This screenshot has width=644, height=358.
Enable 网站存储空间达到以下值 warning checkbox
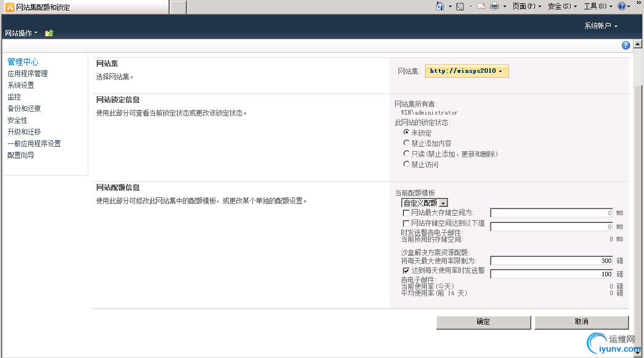coord(406,223)
